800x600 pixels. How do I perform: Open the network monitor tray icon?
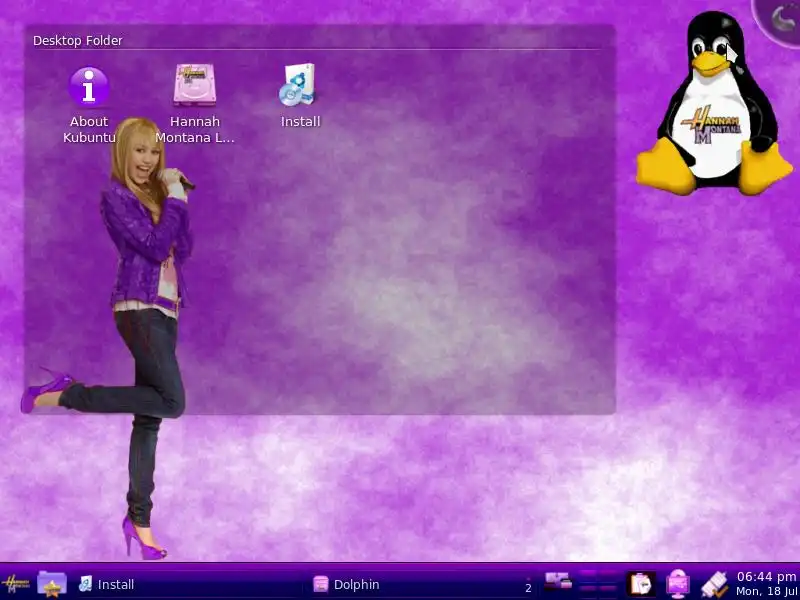point(678,584)
